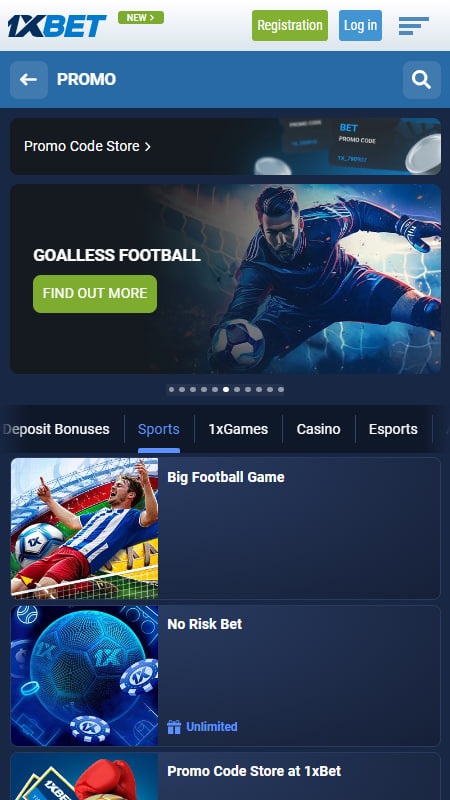Switch to the Casino tab
Viewport: 450px width, 800px height.
[x=318, y=429]
